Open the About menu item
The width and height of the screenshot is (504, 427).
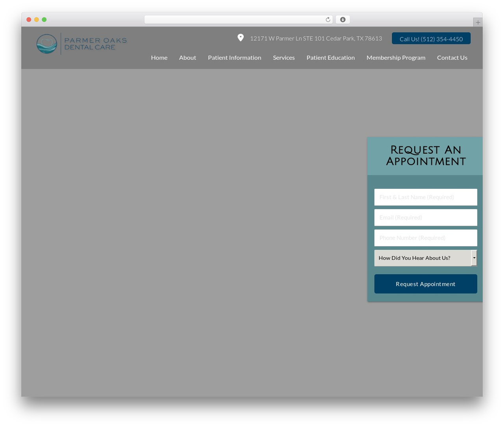(187, 58)
